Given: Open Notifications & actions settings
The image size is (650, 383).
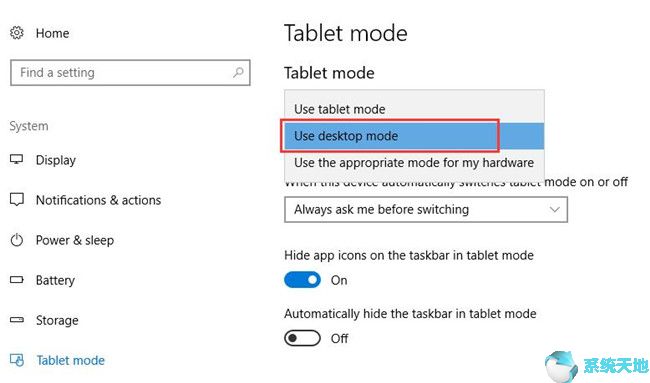Looking at the screenshot, I should (x=98, y=200).
